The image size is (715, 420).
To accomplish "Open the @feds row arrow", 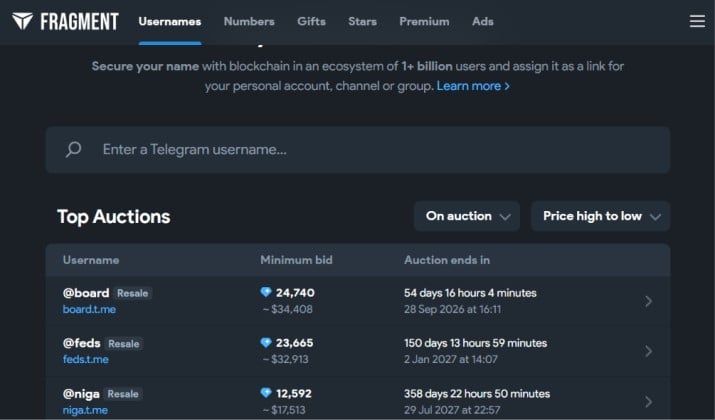I will click(x=648, y=351).
